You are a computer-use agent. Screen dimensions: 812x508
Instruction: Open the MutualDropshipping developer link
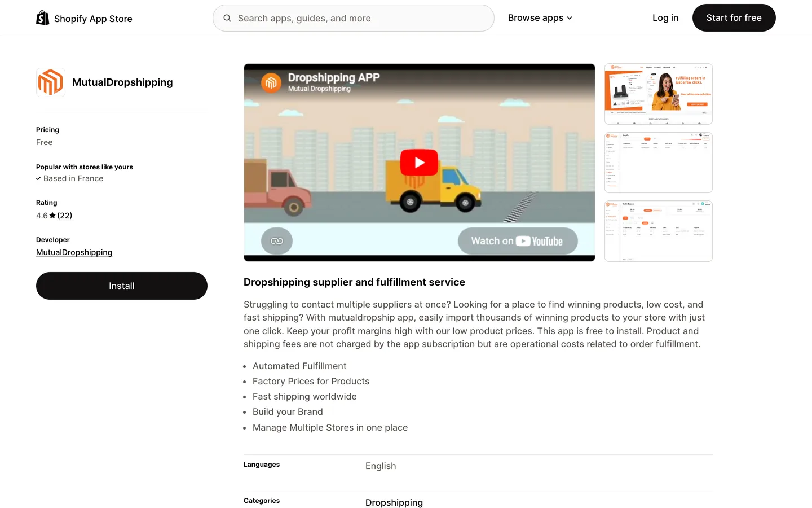(x=74, y=252)
